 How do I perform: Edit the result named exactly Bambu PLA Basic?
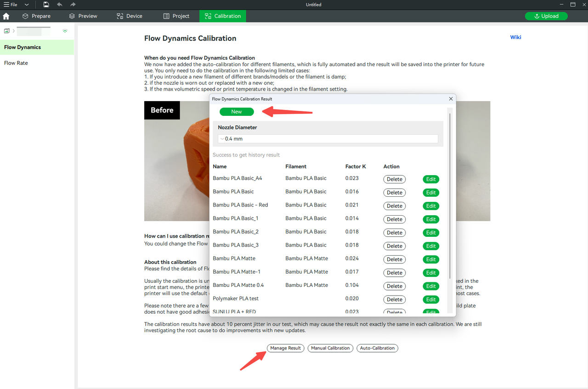click(x=431, y=193)
